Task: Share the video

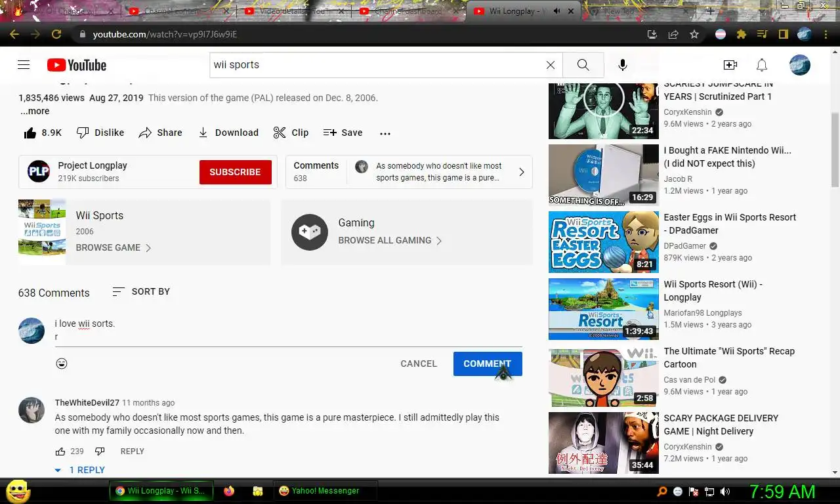Action: [161, 133]
